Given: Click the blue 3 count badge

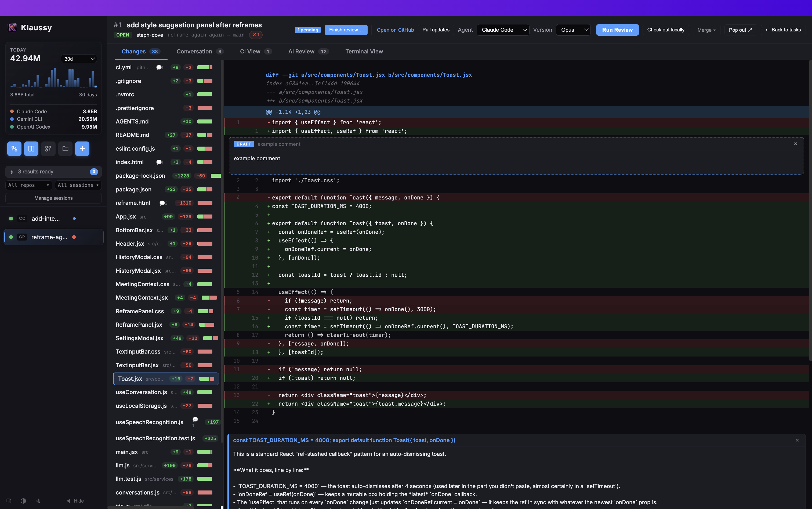Looking at the screenshot, I should (x=94, y=172).
